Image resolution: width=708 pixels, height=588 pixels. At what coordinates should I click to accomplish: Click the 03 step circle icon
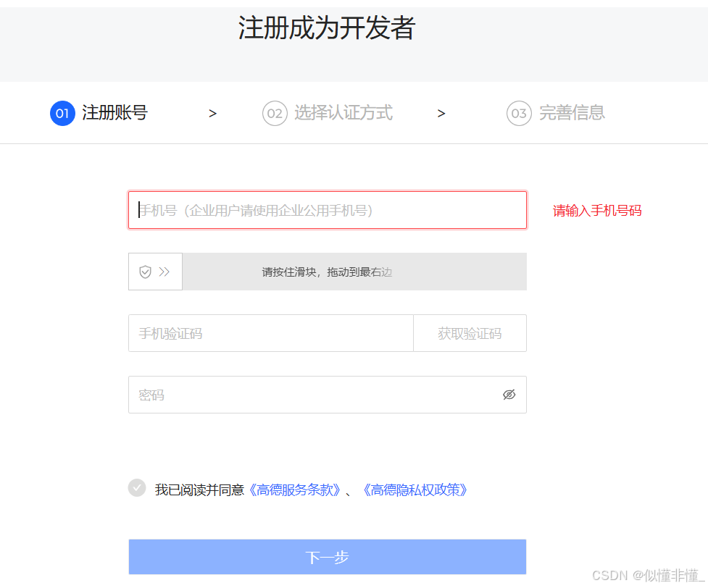tap(520, 113)
